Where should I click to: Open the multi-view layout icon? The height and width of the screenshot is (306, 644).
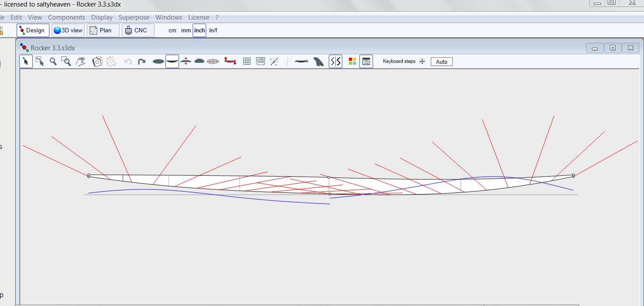click(260, 62)
